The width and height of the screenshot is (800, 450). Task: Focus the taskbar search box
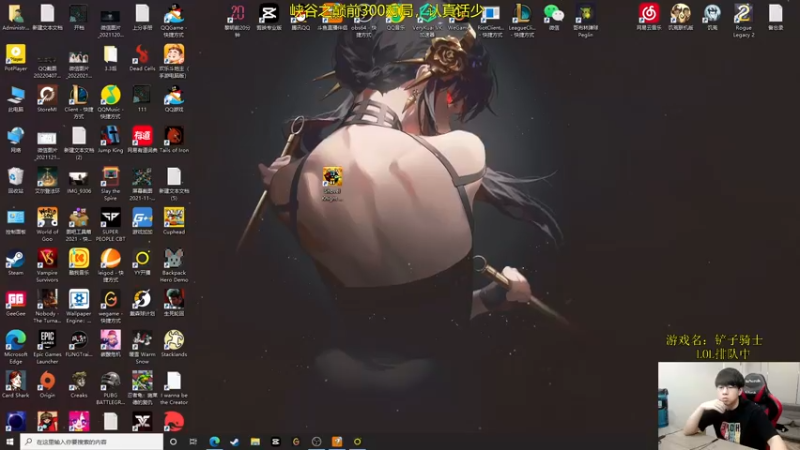92,442
